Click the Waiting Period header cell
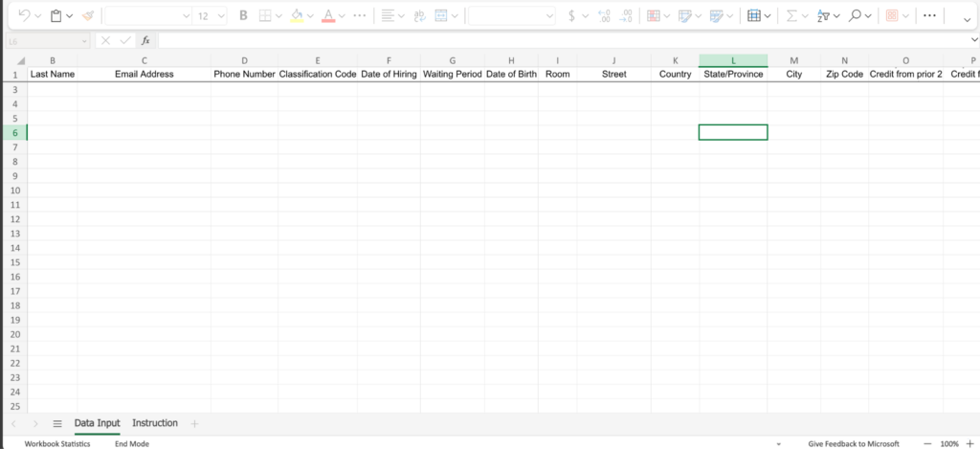 coord(453,74)
